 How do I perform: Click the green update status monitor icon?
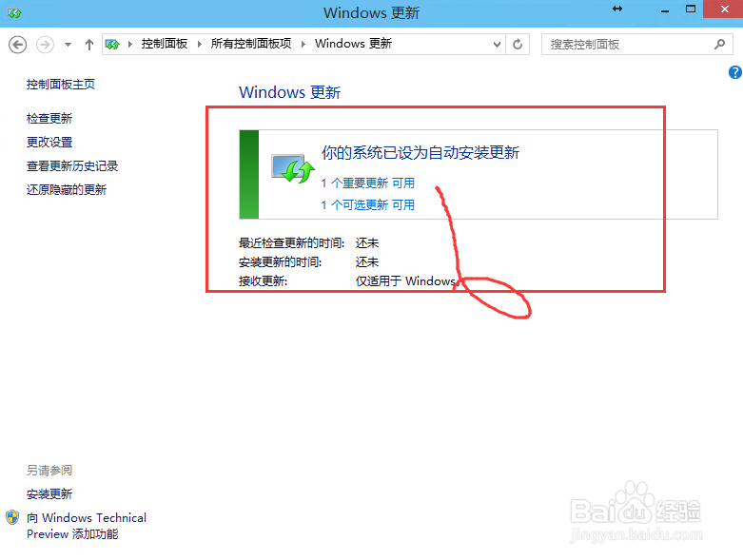pos(293,168)
